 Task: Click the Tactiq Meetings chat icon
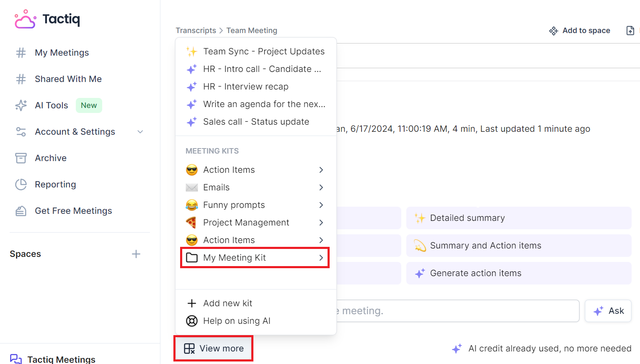(16, 359)
